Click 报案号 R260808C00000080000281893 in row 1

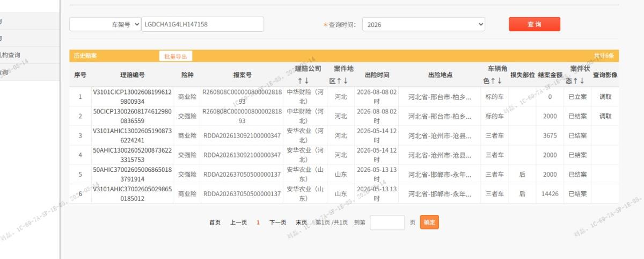pos(242,97)
